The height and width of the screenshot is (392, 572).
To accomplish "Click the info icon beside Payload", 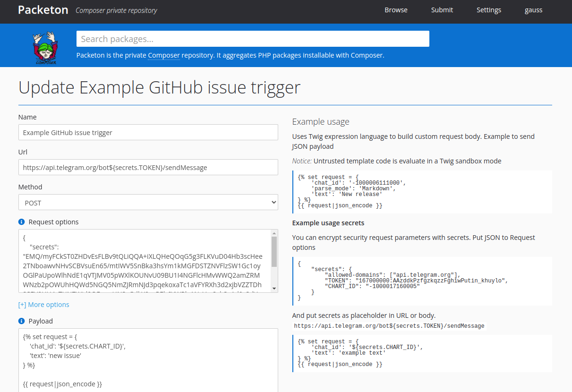I will click(x=21, y=321).
